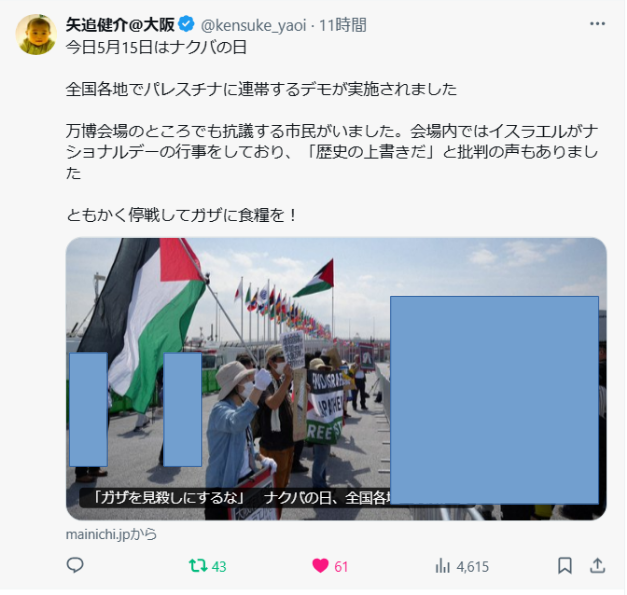Open display name 矢追健介@大阪
The height and width of the screenshot is (595, 627).
pos(120,25)
